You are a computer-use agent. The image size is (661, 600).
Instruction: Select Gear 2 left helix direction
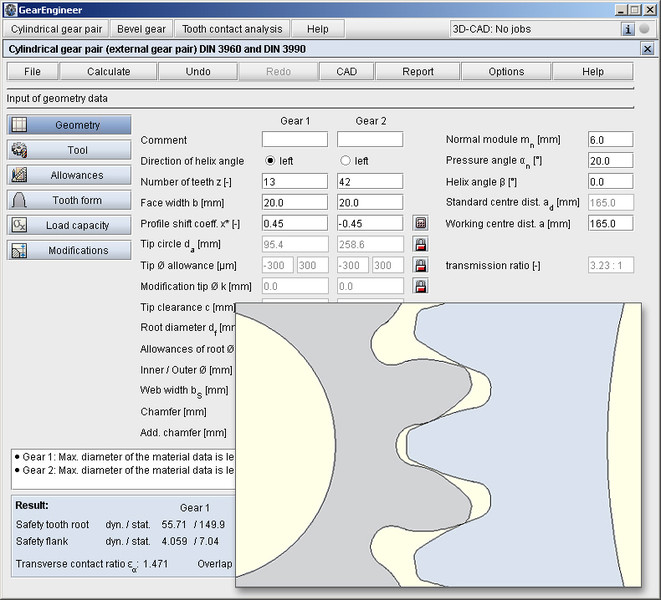(346, 161)
